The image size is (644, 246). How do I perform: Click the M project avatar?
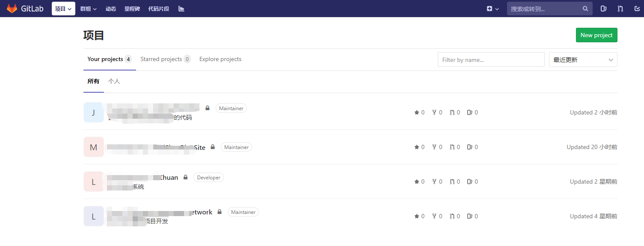pyautogui.click(x=94, y=147)
